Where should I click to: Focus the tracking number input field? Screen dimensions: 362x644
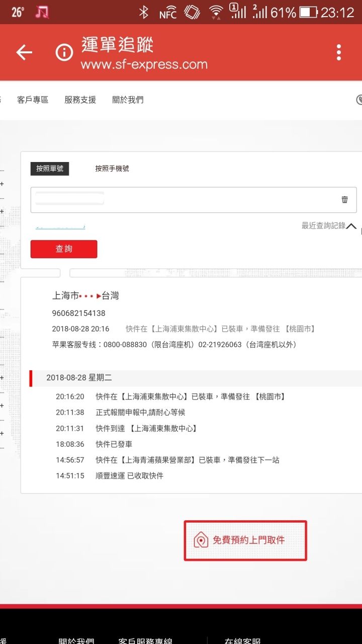(x=194, y=200)
